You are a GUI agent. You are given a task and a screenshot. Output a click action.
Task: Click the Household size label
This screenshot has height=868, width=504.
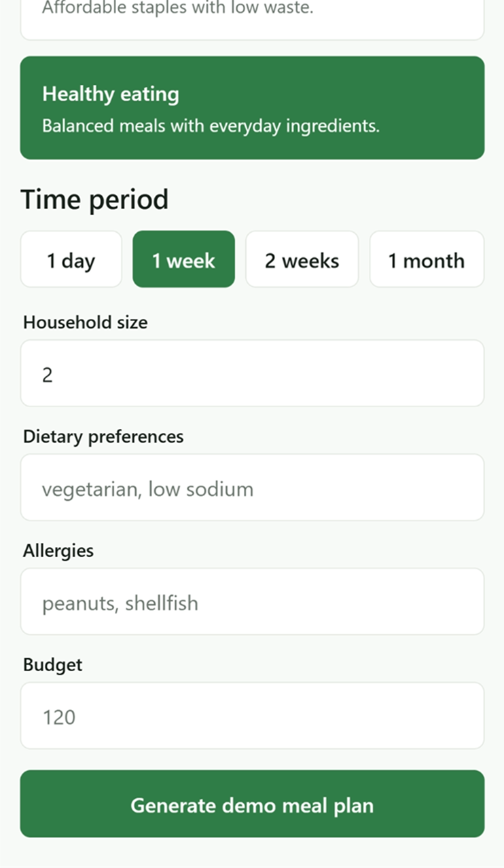pos(85,322)
